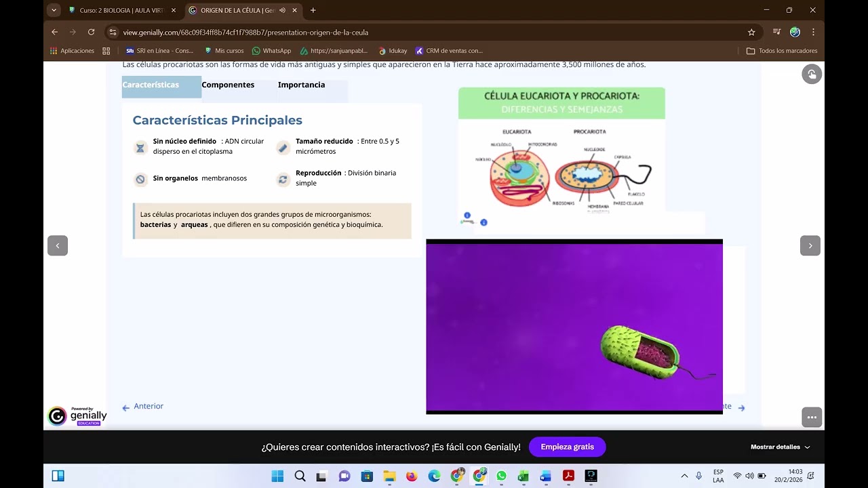Click the microphone icon in the system tray
The image size is (868, 488).
699,476
